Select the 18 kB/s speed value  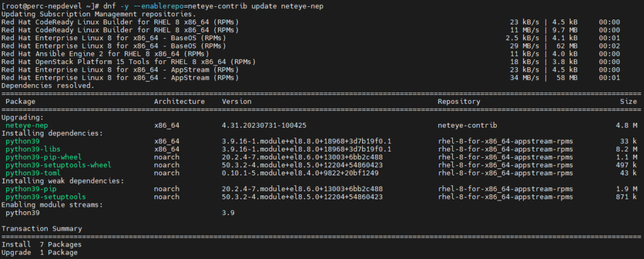[525, 62]
